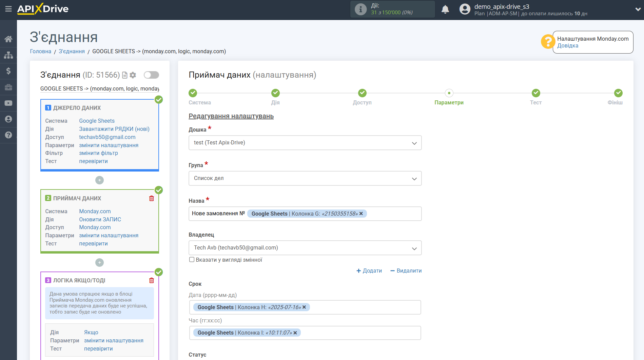
Task: Open the home sidebar icon
Action: (8, 39)
